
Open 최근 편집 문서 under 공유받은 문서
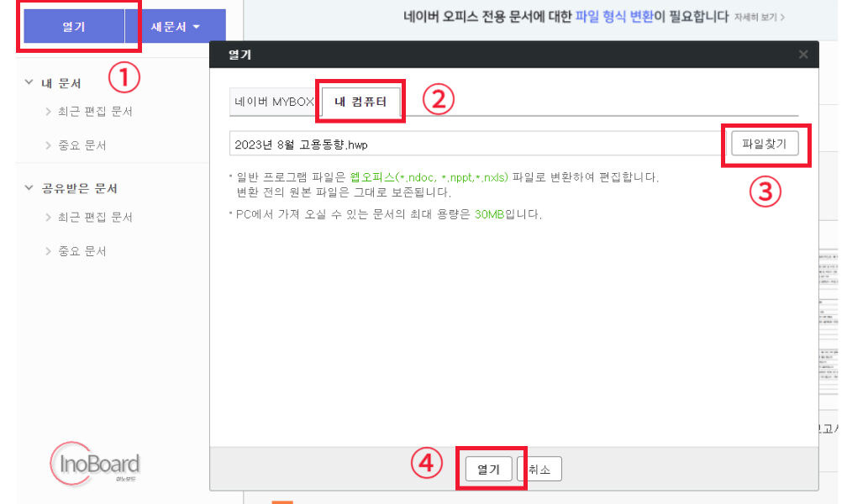[95, 218]
